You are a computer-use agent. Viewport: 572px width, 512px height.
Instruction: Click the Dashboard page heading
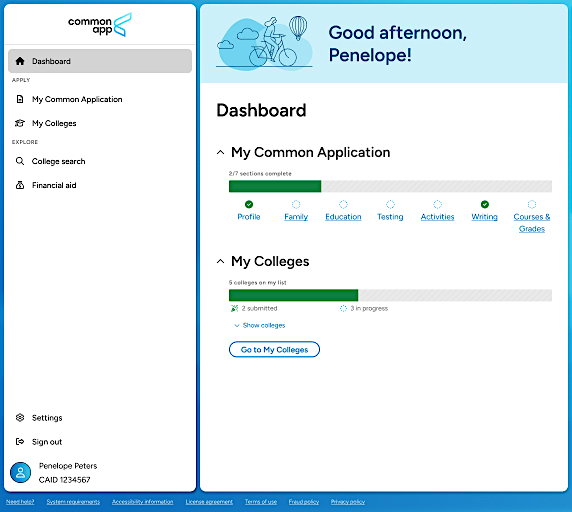pos(261,110)
